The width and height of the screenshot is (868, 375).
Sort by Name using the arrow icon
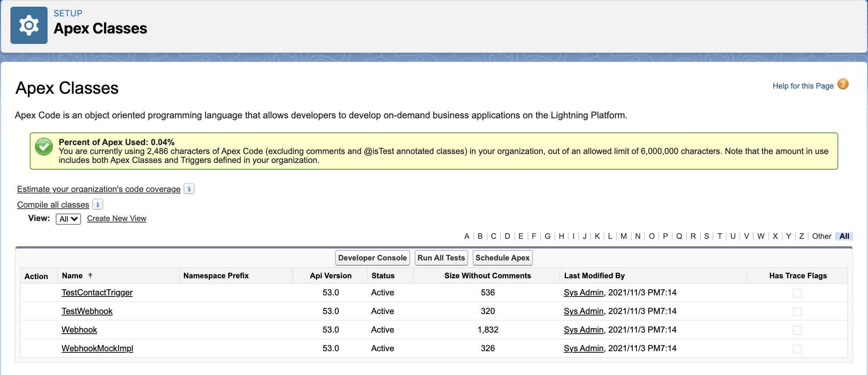tap(90, 276)
